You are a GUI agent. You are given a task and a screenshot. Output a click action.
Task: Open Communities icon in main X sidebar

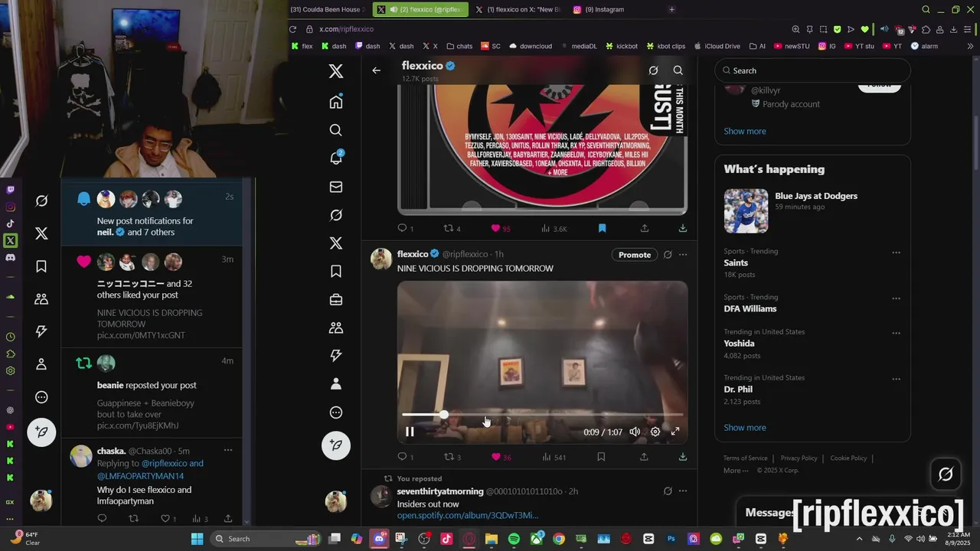point(335,328)
